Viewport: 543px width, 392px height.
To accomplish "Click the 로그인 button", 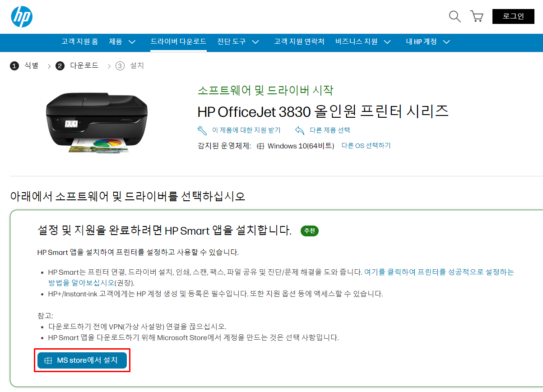I will click(x=513, y=16).
